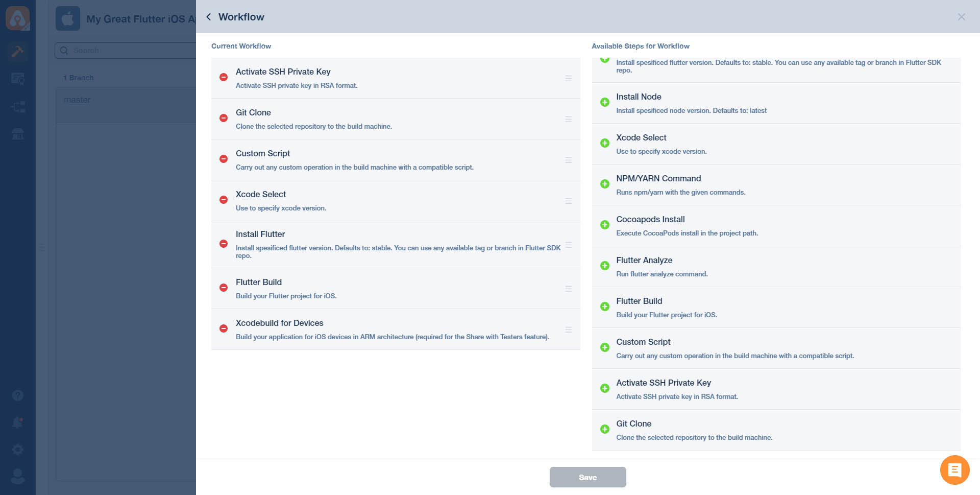Click the Install Node title
The height and width of the screenshot is (495, 980).
639,97
